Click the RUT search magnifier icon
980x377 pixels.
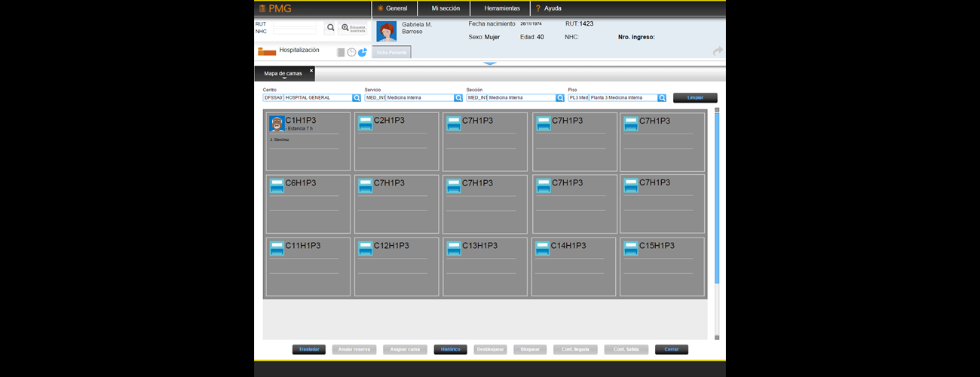[x=330, y=28]
